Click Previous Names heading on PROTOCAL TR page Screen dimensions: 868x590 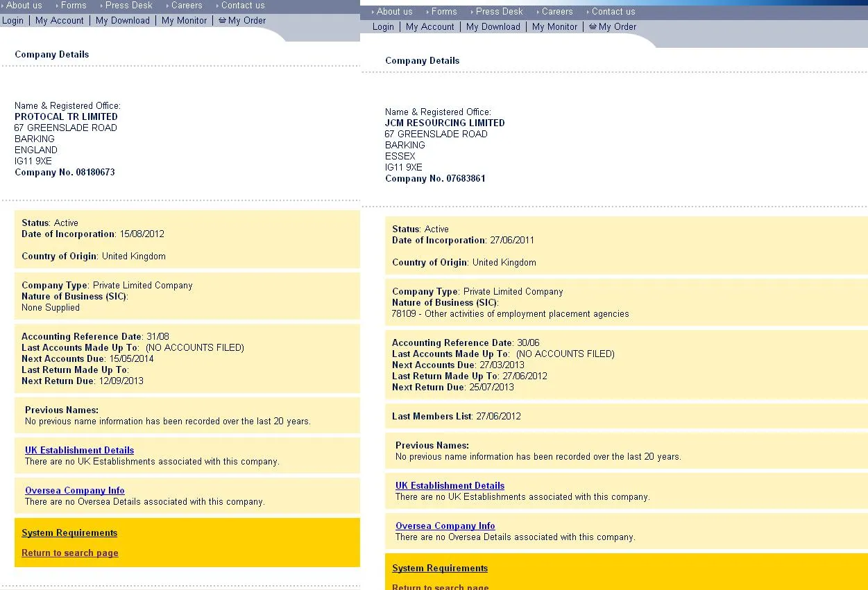pos(62,410)
